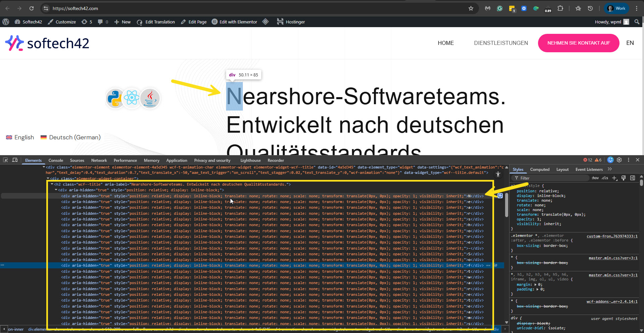Toggle the device toolbar emulation icon
The width and height of the screenshot is (644, 333).
click(15, 160)
